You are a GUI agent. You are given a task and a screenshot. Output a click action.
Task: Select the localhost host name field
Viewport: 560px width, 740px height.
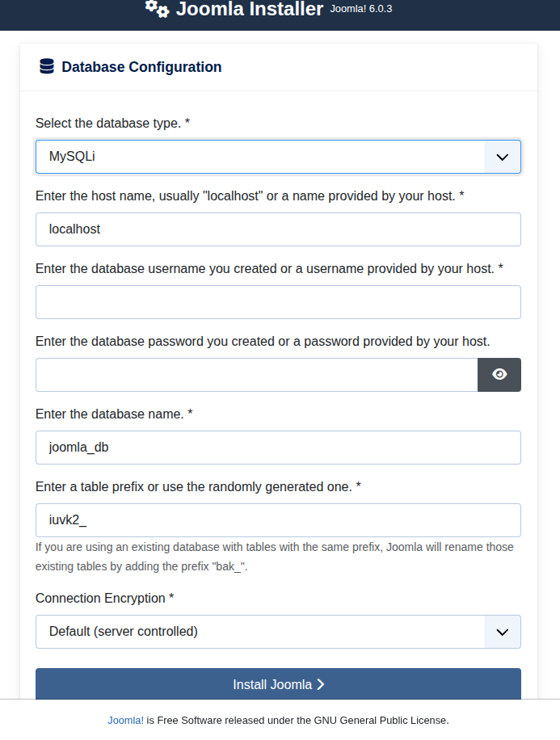pyautogui.click(x=278, y=229)
